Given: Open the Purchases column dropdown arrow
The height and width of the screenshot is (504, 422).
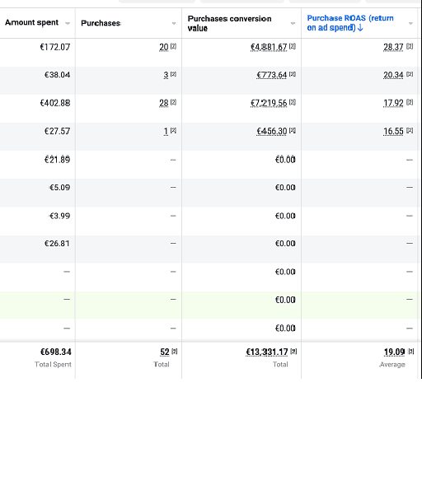Looking at the screenshot, I should pos(174,23).
